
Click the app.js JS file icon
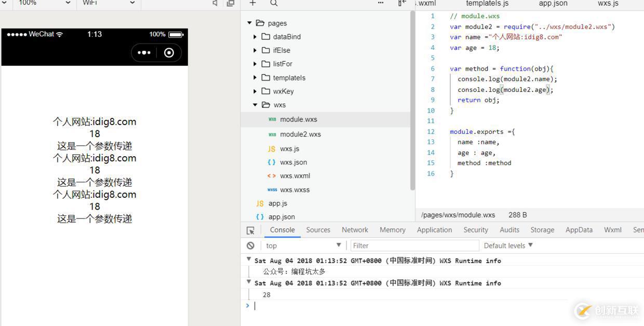click(x=260, y=203)
